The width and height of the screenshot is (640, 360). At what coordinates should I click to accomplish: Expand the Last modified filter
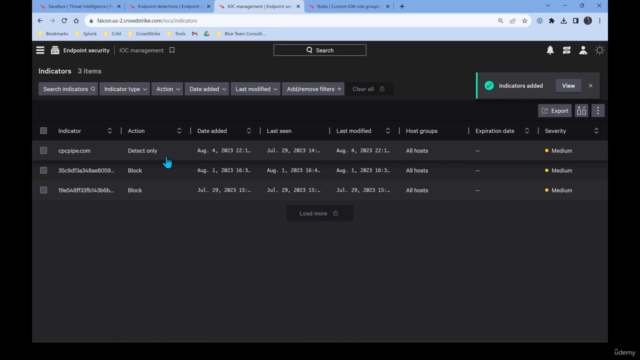pyautogui.click(x=256, y=89)
